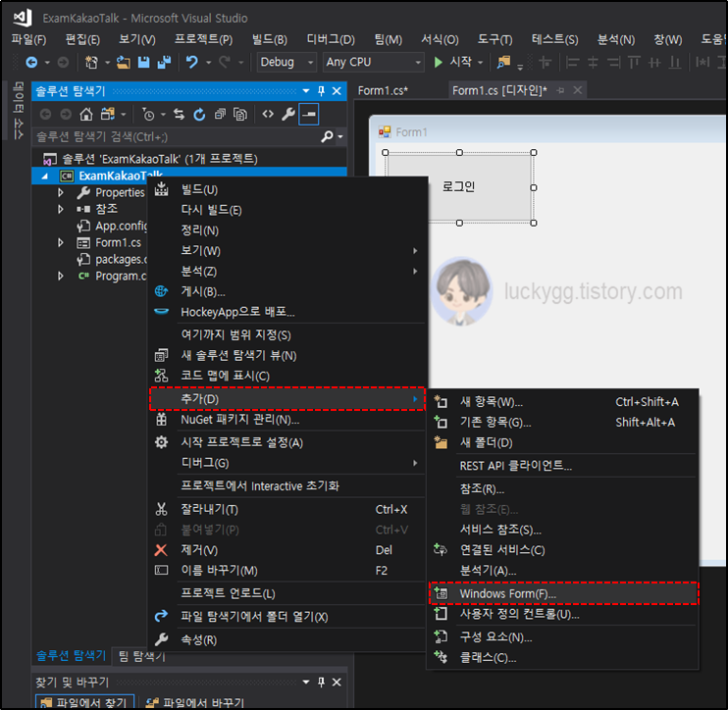Click the properties wrench icon in Solution Explorer
The width and height of the screenshot is (728, 710).
click(x=288, y=114)
